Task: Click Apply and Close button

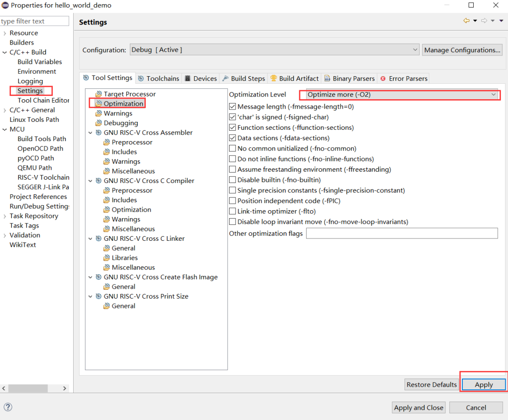Action: [419, 408]
